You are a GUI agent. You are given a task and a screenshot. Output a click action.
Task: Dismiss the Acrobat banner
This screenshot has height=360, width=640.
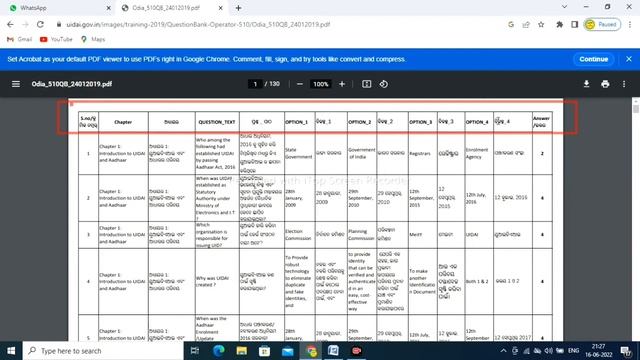[x=629, y=59]
